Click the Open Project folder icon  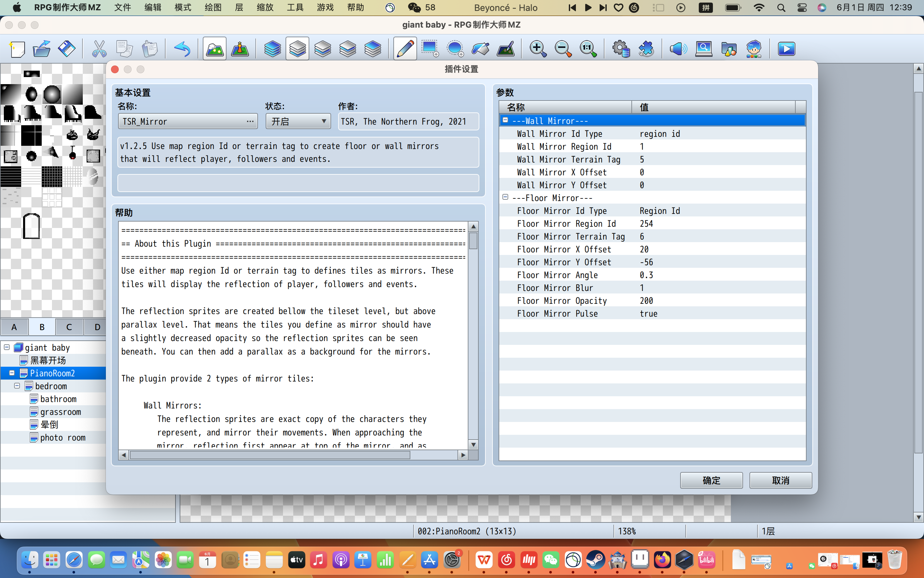42,49
